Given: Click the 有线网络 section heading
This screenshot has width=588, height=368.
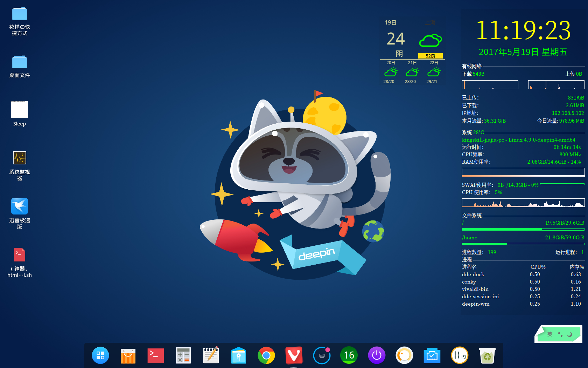Looking at the screenshot, I should pyautogui.click(x=472, y=66).
